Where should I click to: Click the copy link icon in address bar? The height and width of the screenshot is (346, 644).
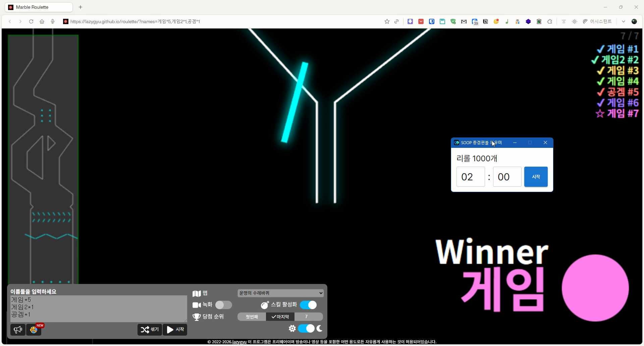point(396,21)
